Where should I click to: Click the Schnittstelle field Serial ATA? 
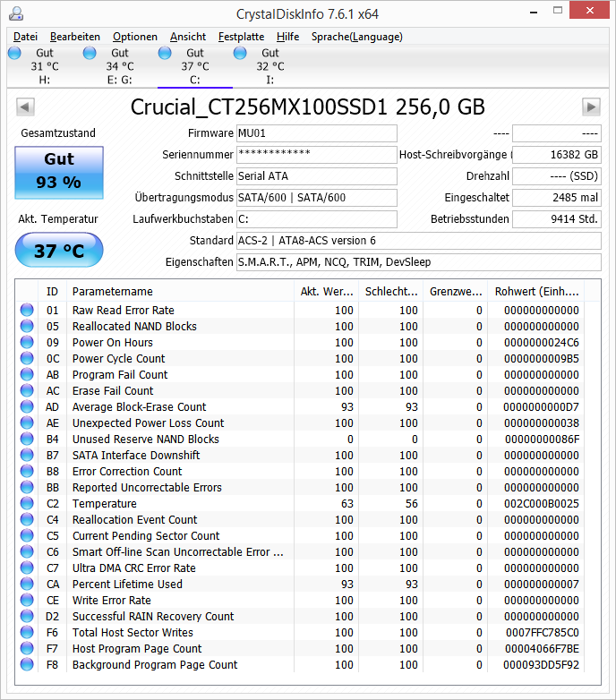point(316,175)
